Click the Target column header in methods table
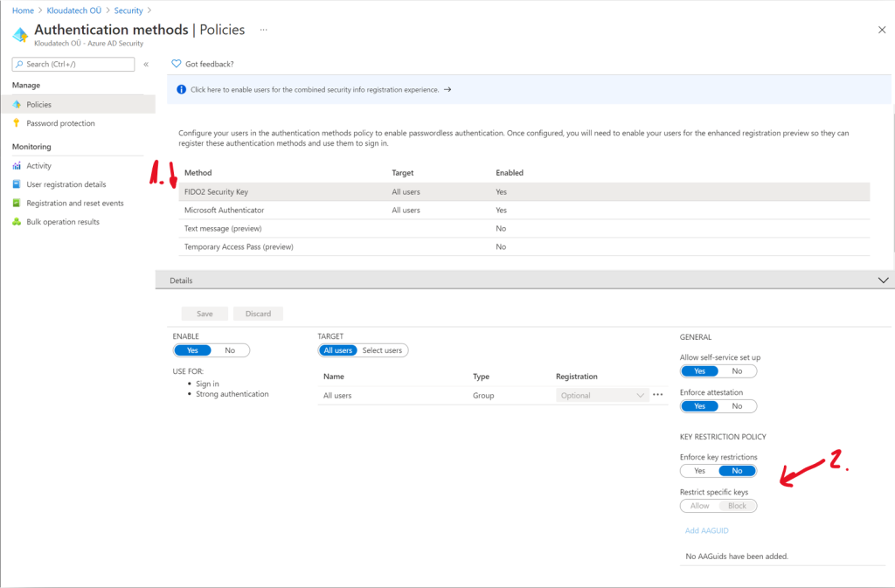 point(402,173)
